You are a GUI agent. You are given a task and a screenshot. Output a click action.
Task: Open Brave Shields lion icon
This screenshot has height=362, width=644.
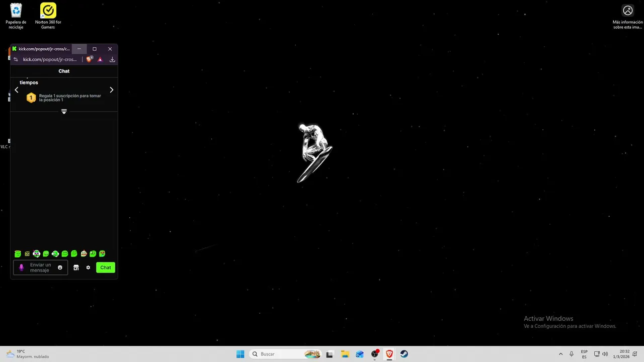tap(90, 59)
